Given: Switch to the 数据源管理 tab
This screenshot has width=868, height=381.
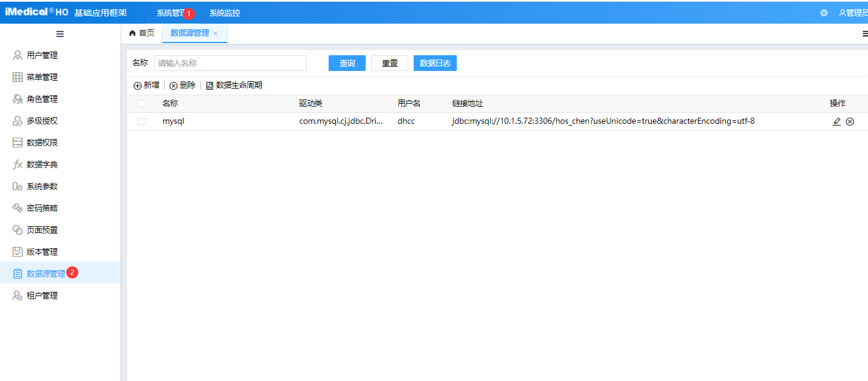Looking at the screenshot, I should point(191,34).
